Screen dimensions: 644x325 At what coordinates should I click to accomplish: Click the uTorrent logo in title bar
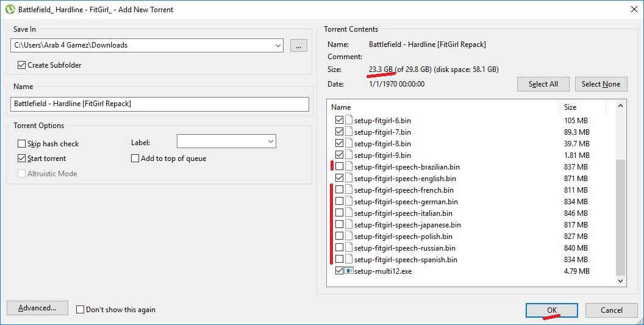point(10,9)
